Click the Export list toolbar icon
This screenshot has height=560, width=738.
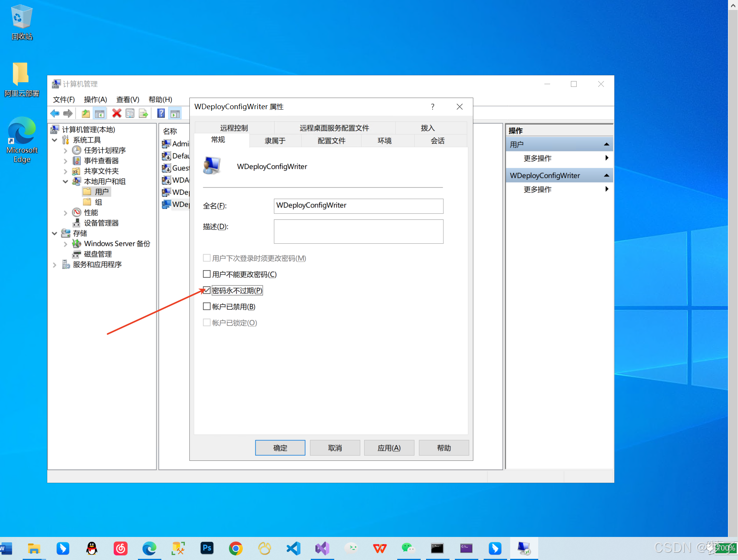[x=143, y=113]
